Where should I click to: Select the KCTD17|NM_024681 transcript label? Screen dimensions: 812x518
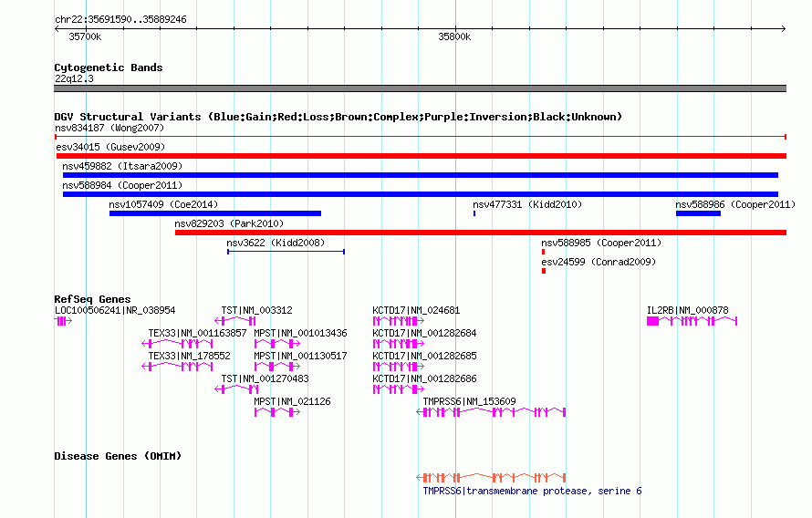[416, 310]
